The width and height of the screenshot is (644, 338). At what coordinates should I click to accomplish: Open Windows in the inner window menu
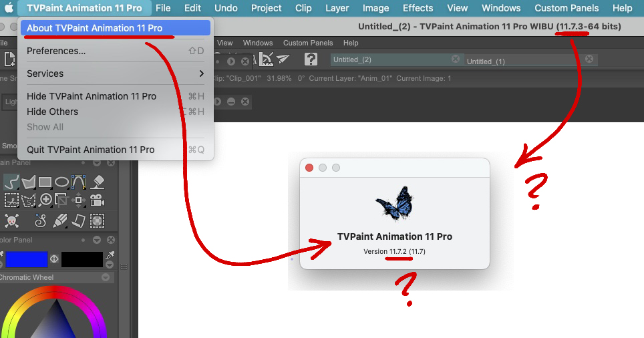pos(257,43)
